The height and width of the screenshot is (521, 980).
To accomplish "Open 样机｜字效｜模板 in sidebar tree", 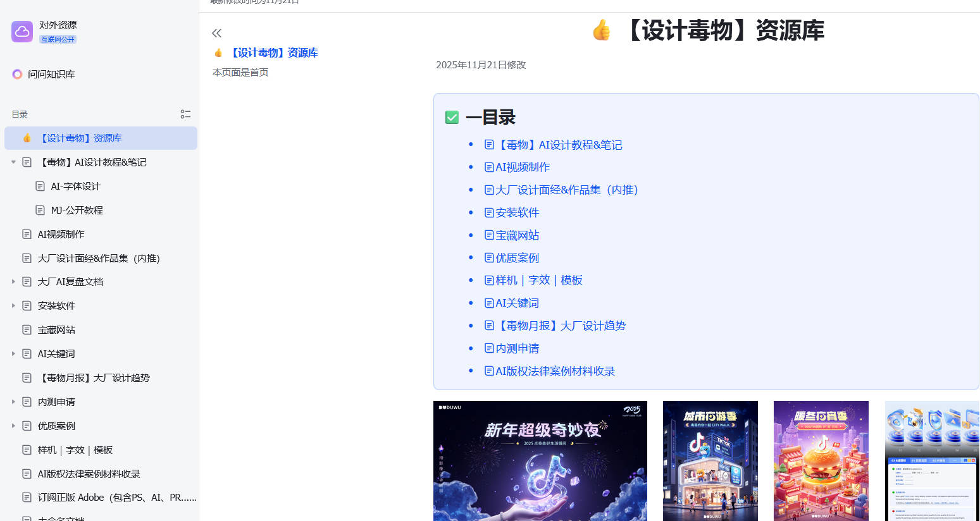I will pyautogui.click(x=75, y=450).
